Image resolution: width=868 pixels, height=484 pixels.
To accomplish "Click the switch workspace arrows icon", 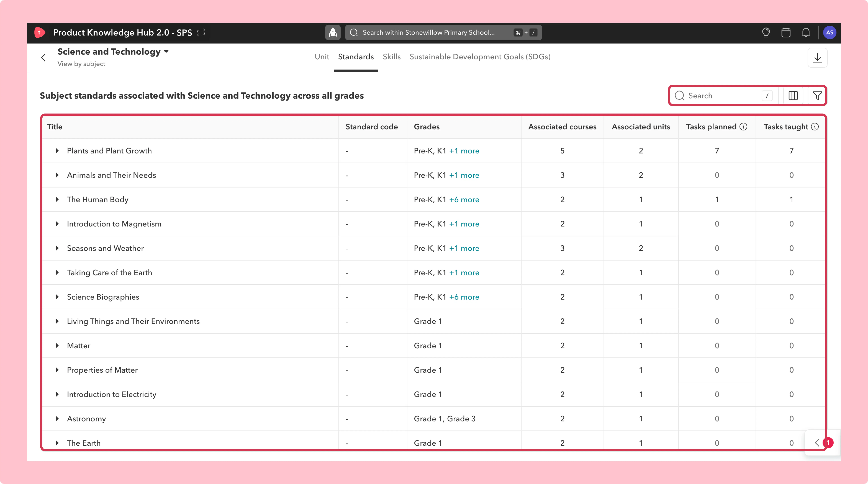I will tap(201, 32).
